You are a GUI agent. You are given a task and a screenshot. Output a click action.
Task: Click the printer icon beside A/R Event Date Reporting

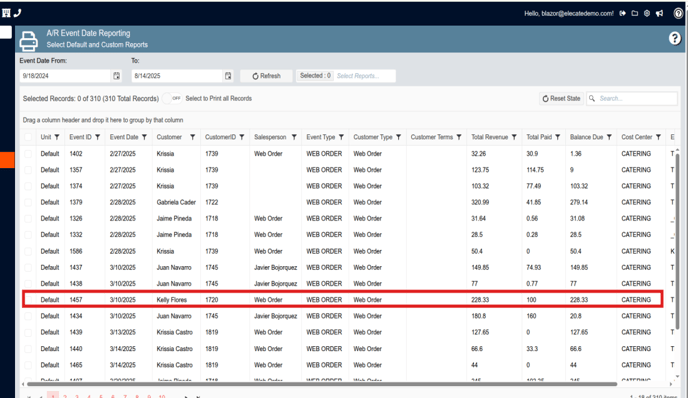tap(29, 41)
